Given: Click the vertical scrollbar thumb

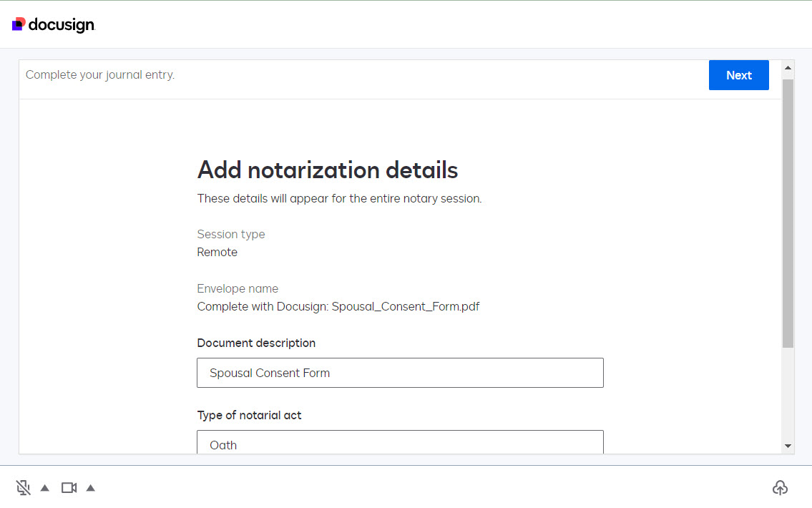Looking at the screenshot, I should click(x=788, y=213).
